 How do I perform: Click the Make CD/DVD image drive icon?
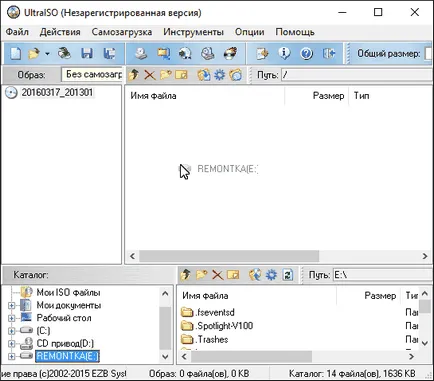tap(141, 53)
